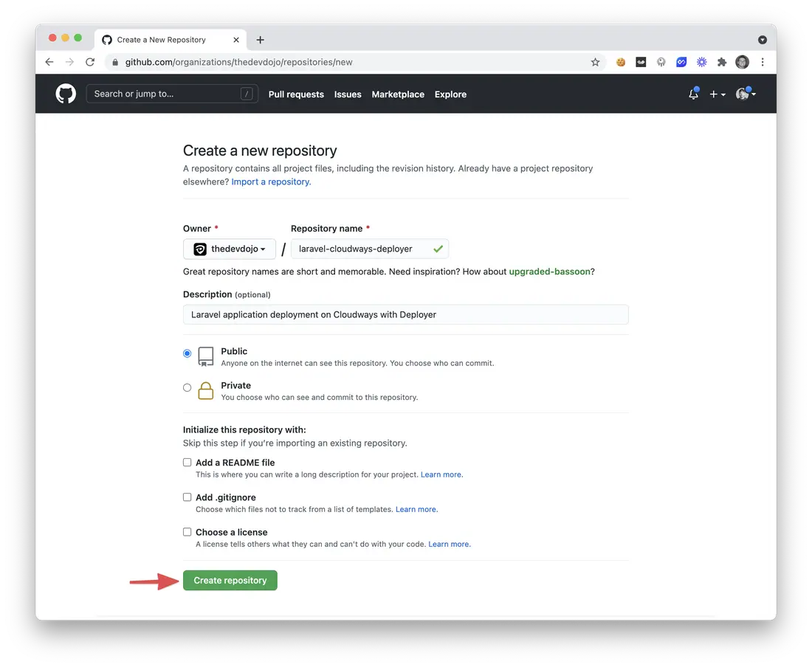The width and height of the screenshot is (812, 667).
Task: Click the GitHub Octocat logo
Action: (66, 94)
